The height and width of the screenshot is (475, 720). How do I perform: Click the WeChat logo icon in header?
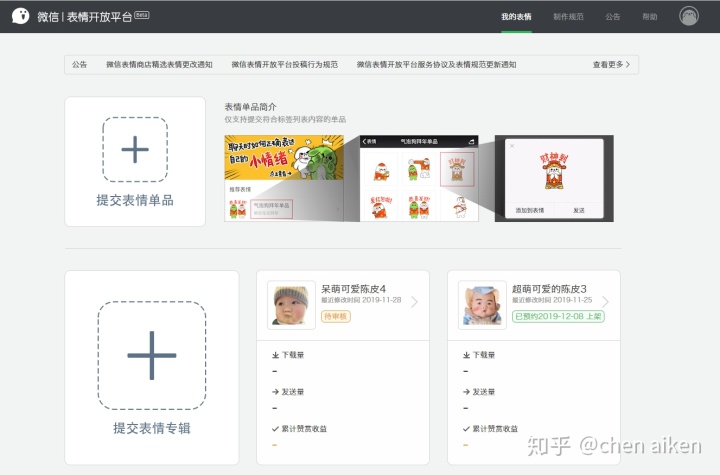(20, 16)
